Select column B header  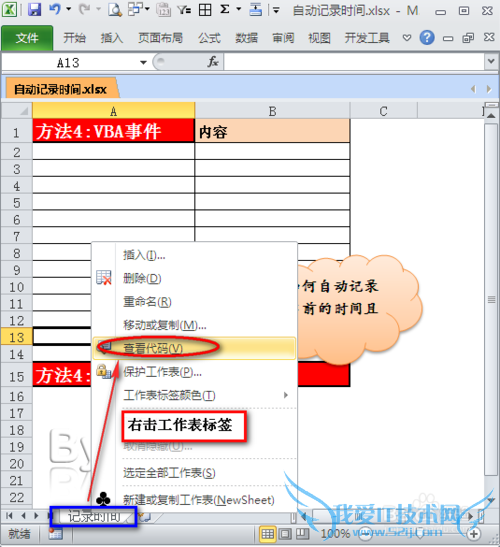tap(273, 111)
